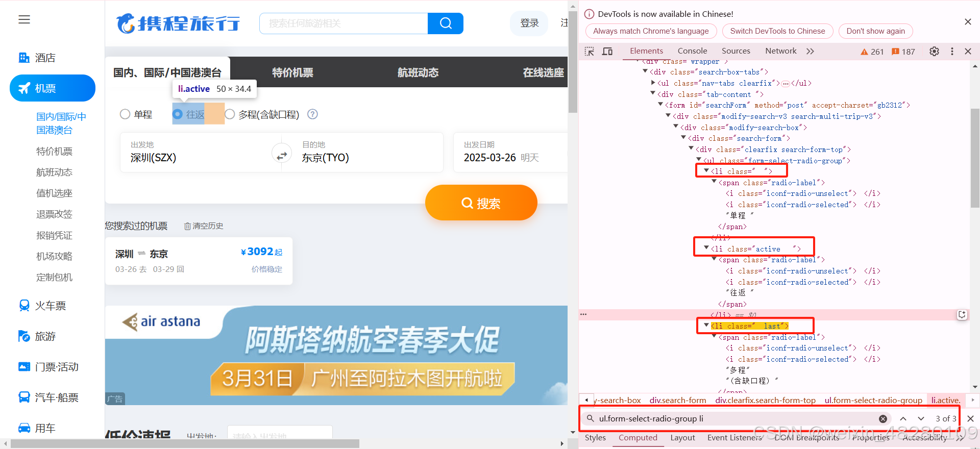Viewport: 980px width, 449px height.
Task: Click the 出发日期 2025-03-26 date field
Action: (510, 152)
